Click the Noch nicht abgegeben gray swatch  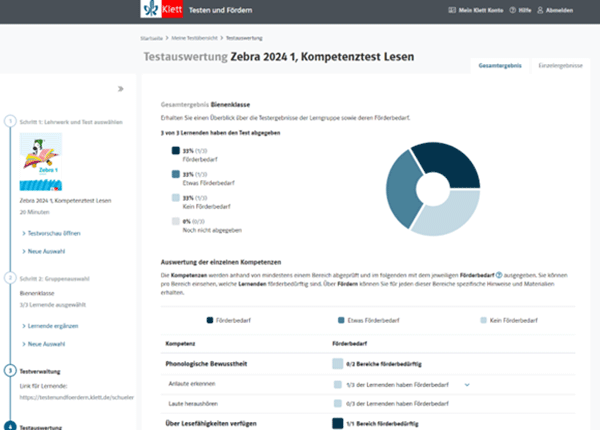click(x=176, y=221)
